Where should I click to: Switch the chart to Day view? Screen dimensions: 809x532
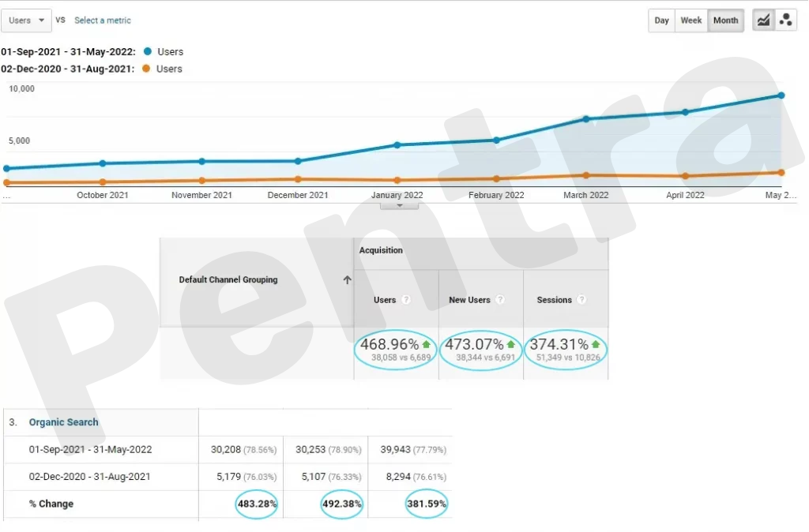coord(661,21)
